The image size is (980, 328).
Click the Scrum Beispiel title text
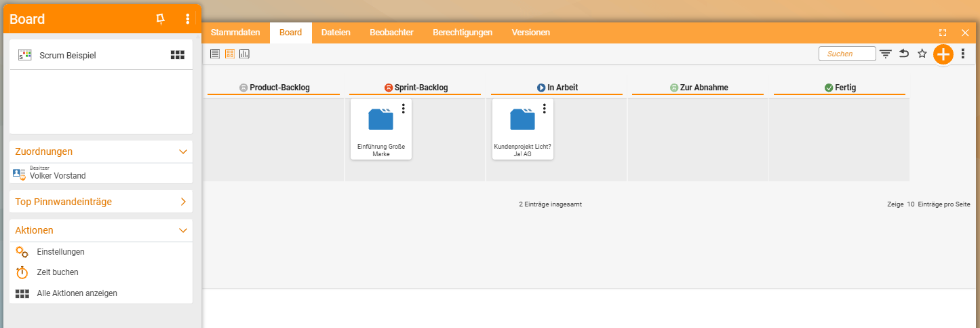tap(68, 55)
